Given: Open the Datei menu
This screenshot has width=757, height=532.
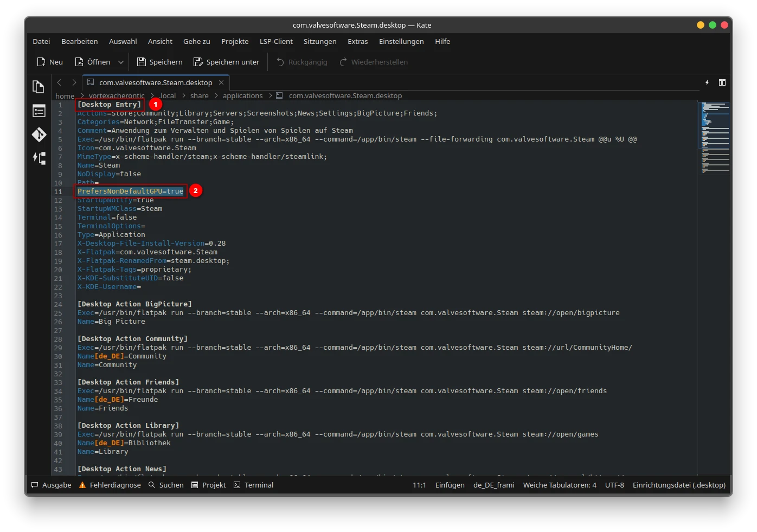Looking at the screenshot, I should pos(41,41).
